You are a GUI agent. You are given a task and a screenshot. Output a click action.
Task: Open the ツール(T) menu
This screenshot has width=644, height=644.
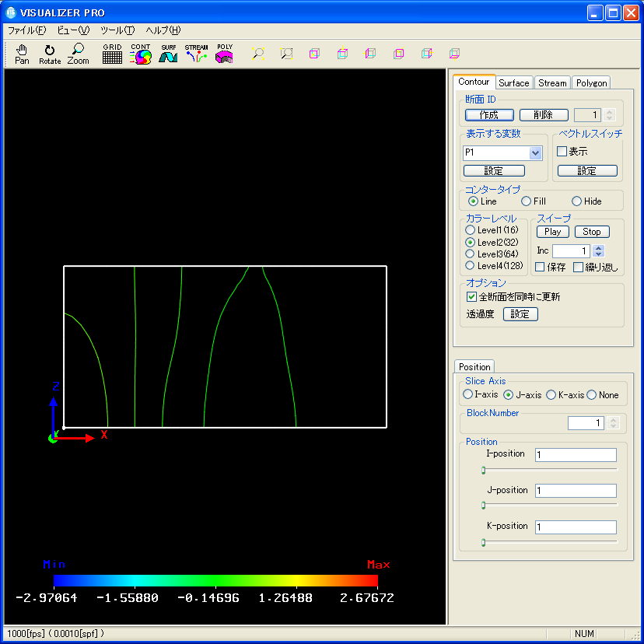tap(117, 30)
